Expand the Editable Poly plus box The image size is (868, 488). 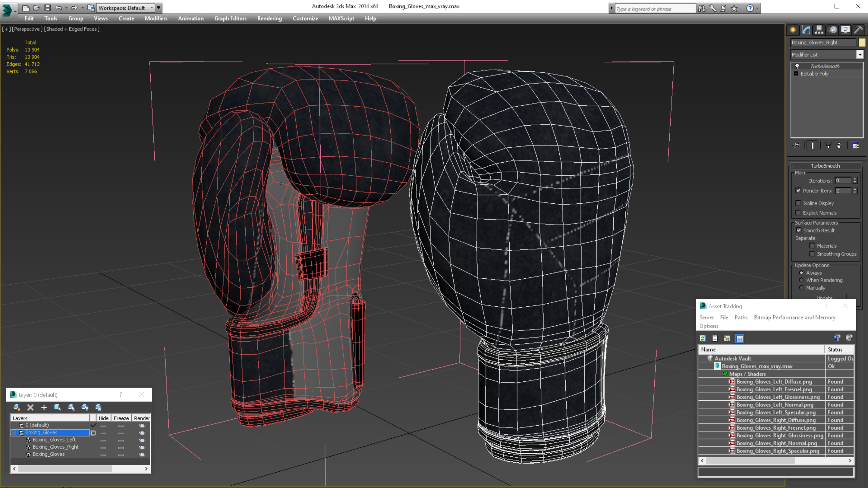coord(796,74)
